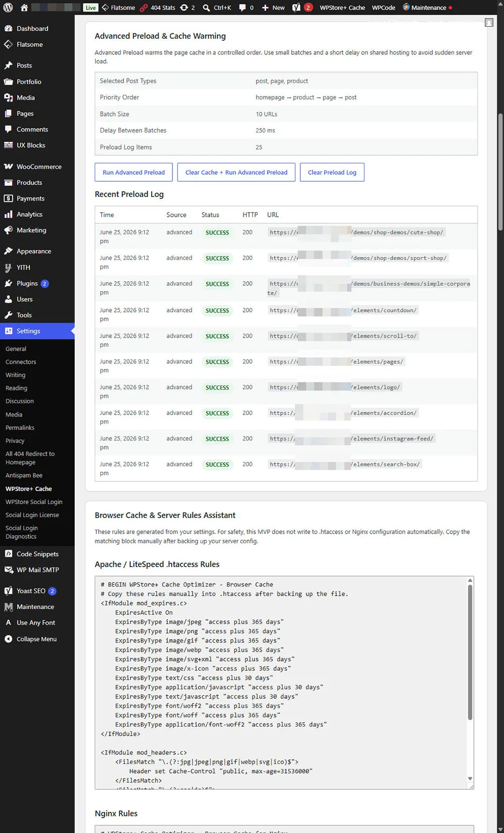Click the elements/logo/ URL entry
The height and width of the screenshot is (833, 504).
(335, 387)
